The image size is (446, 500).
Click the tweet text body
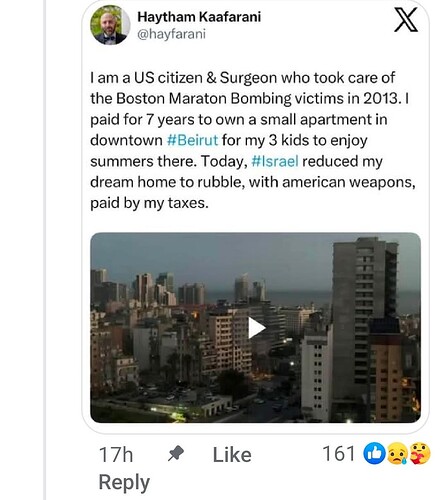pos(253,140)
